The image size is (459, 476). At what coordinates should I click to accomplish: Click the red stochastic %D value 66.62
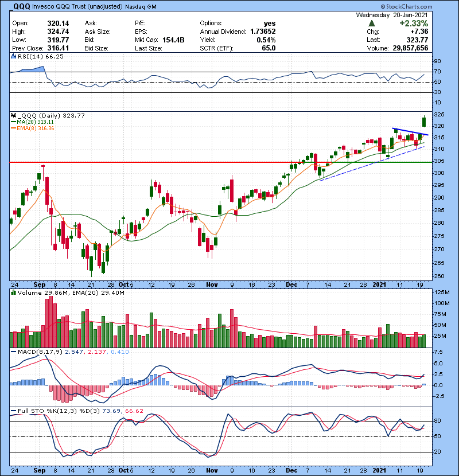[x=134, y=411]
